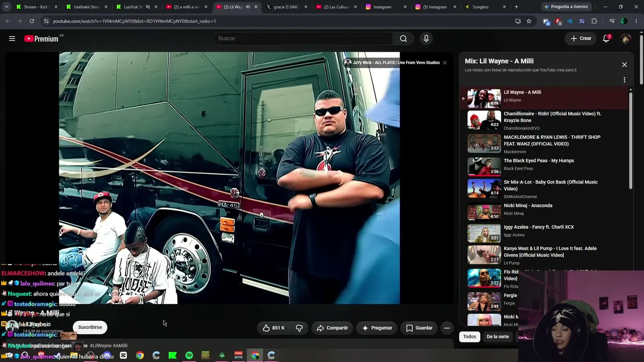Mute the LuizVuk tab's audio icon
This screenshot has width=644, height=362.
click(147, 7)
